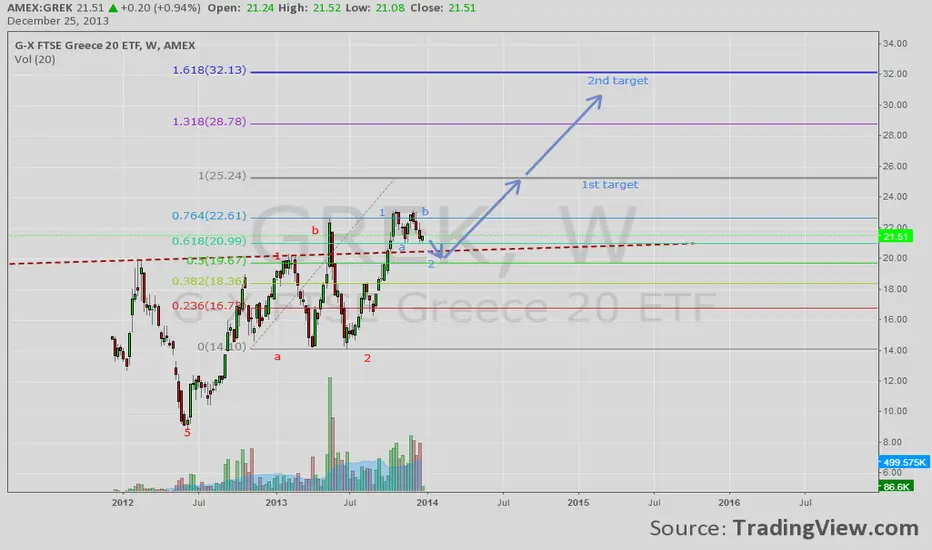Click the blue 499.575K volume tag
The width and height of the screenshot is (932, 550).
[903, 462]
